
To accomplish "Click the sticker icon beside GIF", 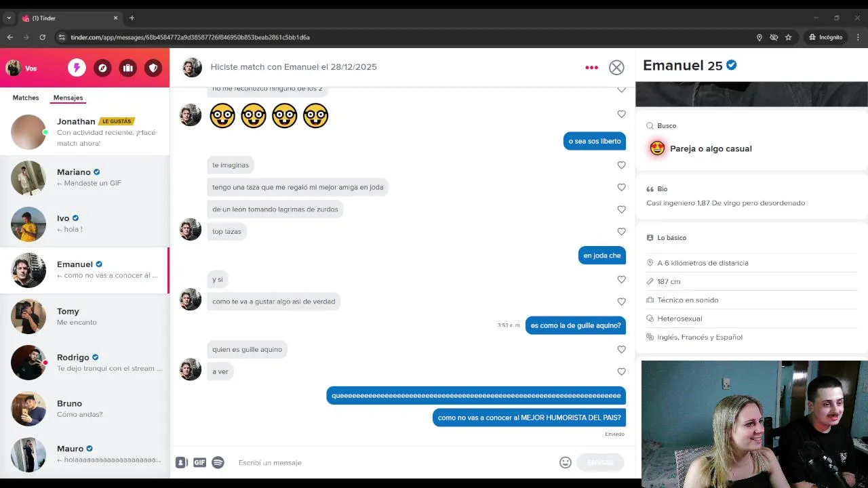I will tap(181, 462).
